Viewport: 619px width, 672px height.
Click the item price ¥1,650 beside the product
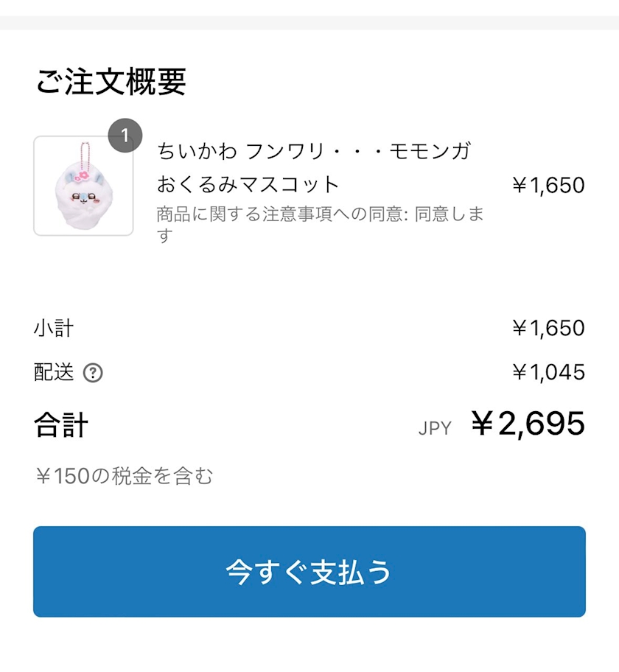tap(548, 185)
